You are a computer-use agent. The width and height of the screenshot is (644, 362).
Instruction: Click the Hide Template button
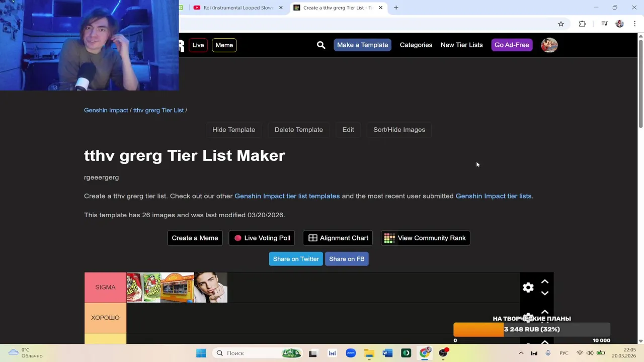(233, 130)
